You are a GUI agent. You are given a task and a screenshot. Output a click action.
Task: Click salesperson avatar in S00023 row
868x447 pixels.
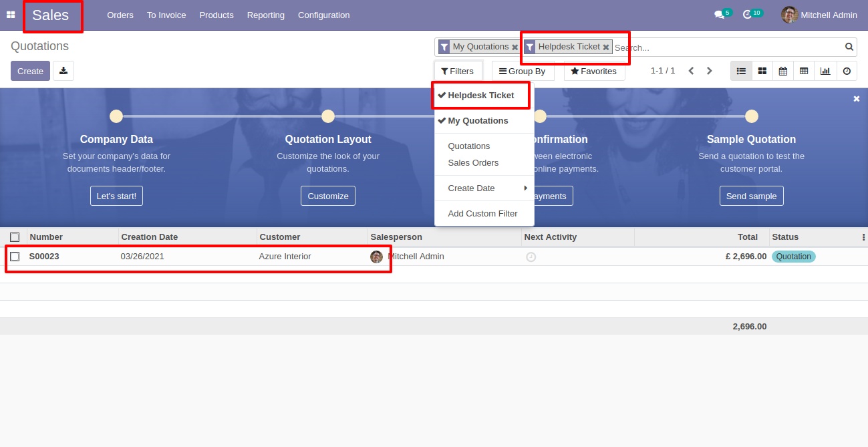[x=377, y=257]
